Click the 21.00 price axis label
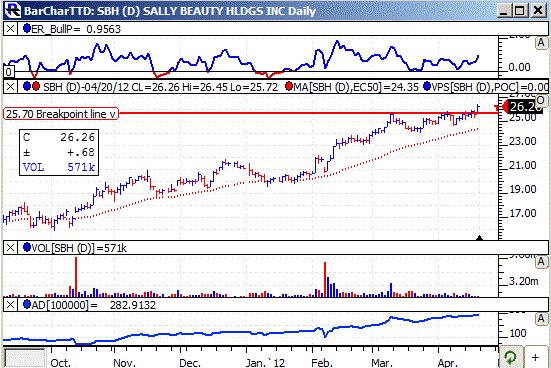Screen dimensions: 551x368 tap(523, 165)
